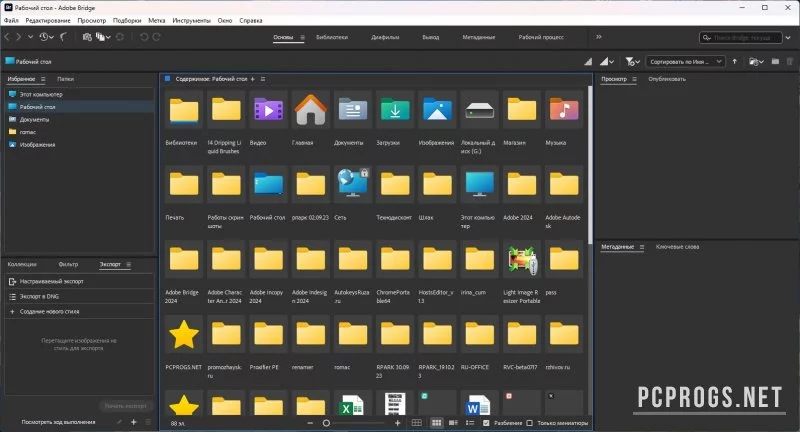Switch to the Папки panel tab
The height and width of the screenshot is (432, 800).
click(65, 79)
